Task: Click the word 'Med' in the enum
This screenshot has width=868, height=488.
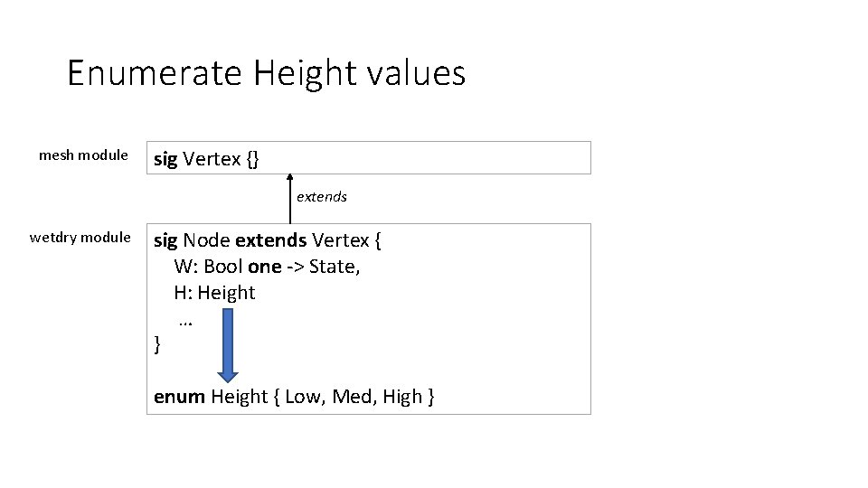Action: (x=354, y=397)
